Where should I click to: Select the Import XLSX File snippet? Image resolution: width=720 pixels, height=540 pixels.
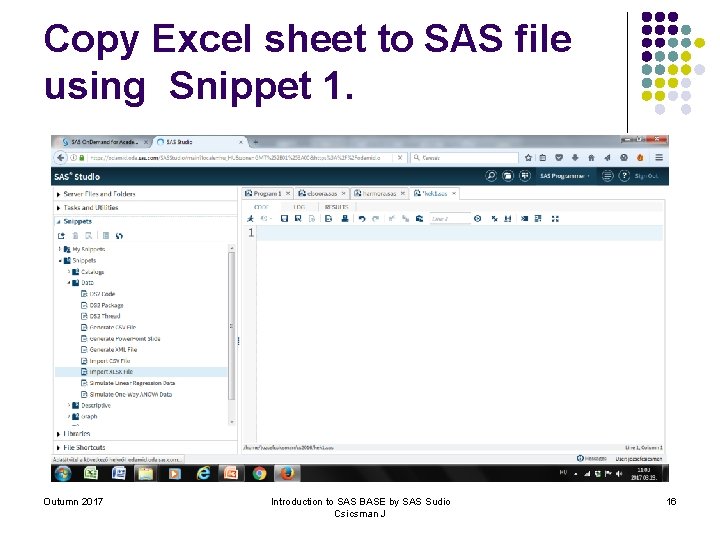pos(111,372)
